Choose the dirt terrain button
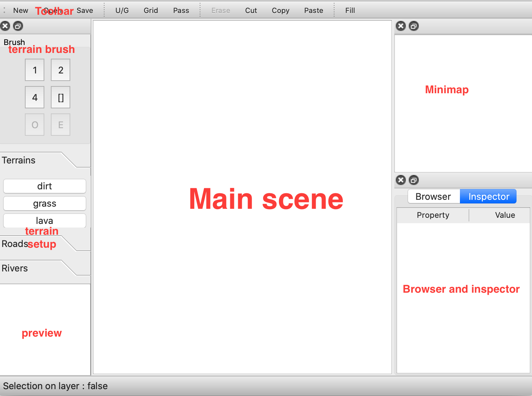Image resolution: width=532 pixels, height=396 pixels. [45, 186]
